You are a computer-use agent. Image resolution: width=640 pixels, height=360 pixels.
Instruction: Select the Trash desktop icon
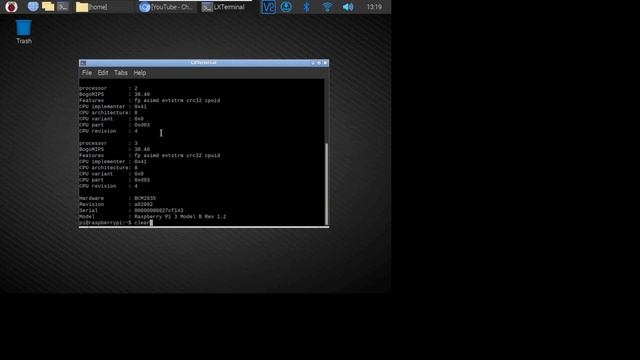24,32
